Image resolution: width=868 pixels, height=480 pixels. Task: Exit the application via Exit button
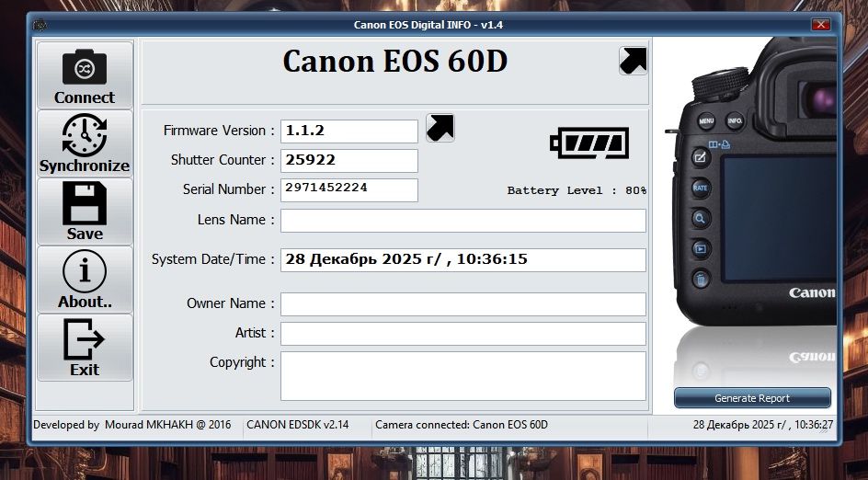click(x=85, y=348)
